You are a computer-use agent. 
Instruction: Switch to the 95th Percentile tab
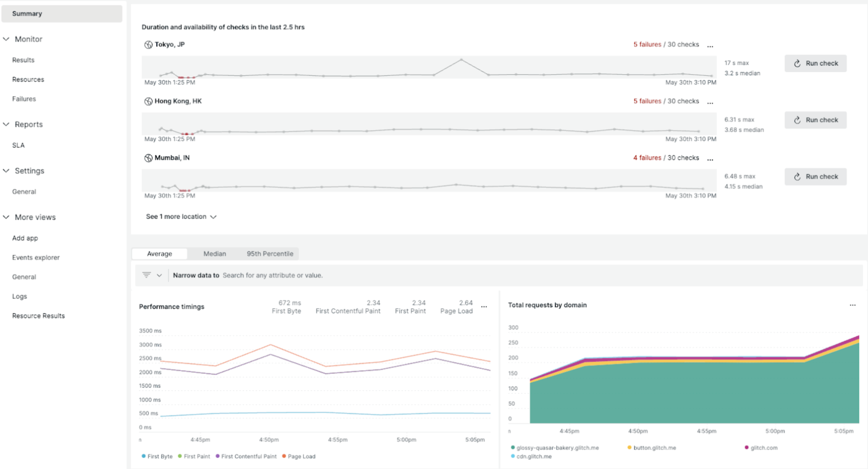(x=269, y=253)
